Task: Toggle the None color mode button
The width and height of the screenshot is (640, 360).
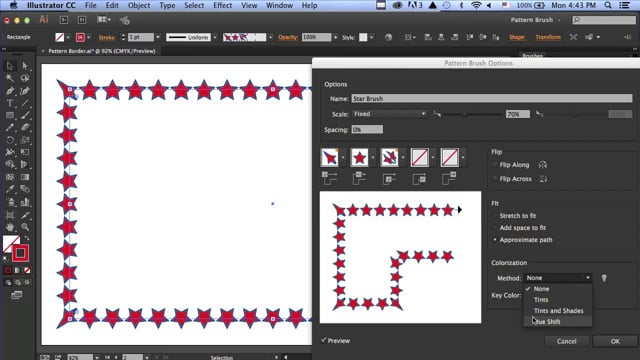Action: (x=27, y=270)
